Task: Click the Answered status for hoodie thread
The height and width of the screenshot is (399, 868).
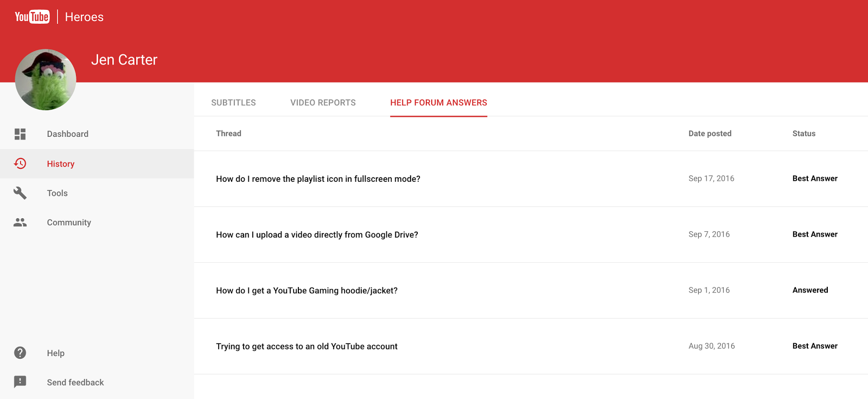Action: 810,290
